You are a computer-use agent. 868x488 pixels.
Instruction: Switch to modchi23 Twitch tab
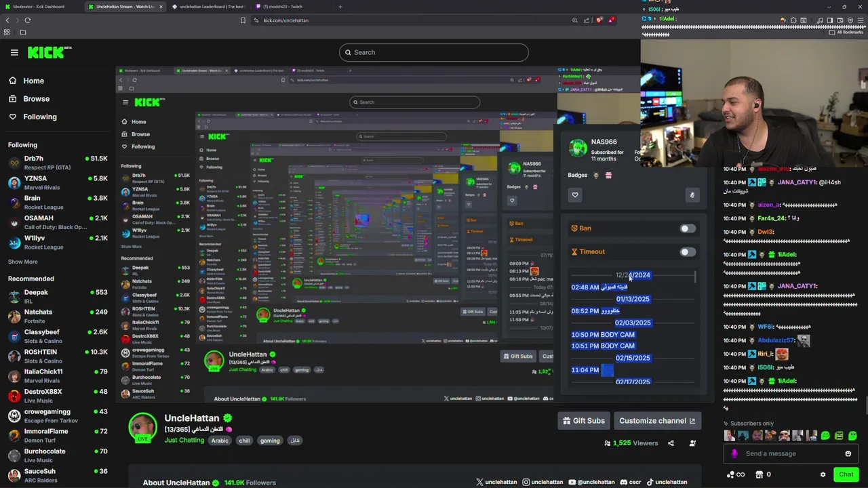pyautogui.click(x=293, y=7)
